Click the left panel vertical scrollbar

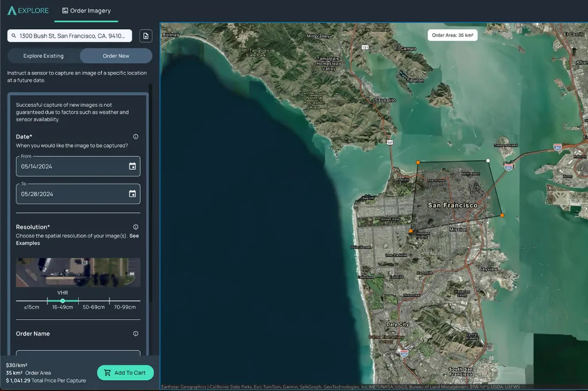point(150,193)
